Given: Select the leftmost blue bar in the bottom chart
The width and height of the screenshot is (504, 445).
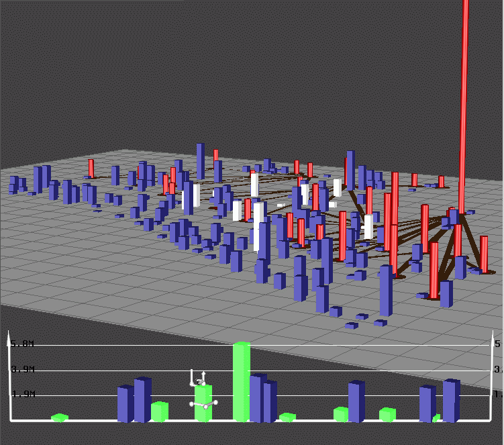Looking at the screenshot, I should [125, 404].
